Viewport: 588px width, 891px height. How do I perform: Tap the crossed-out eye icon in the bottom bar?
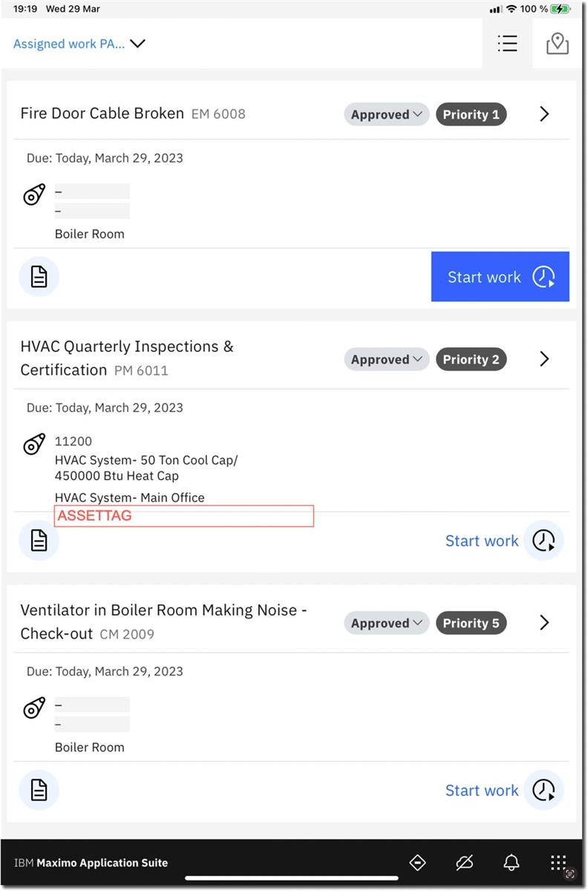tap(465, 862)
